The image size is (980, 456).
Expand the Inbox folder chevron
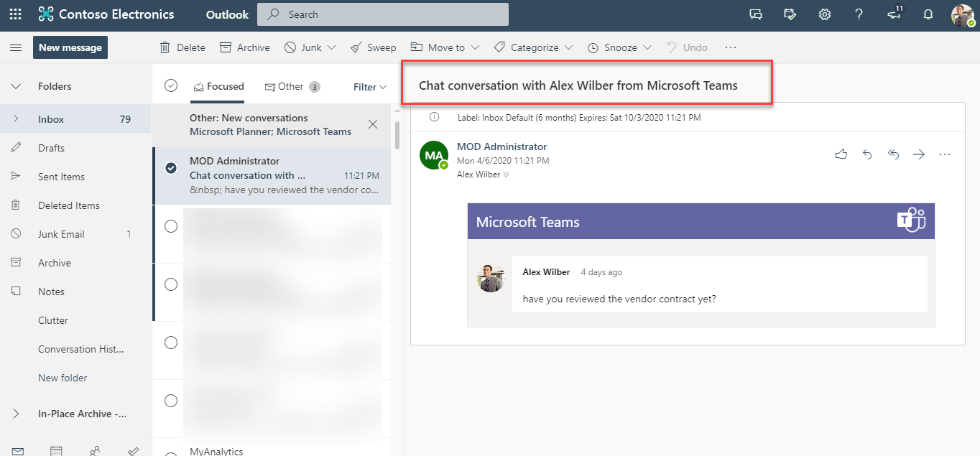[16, 119]
